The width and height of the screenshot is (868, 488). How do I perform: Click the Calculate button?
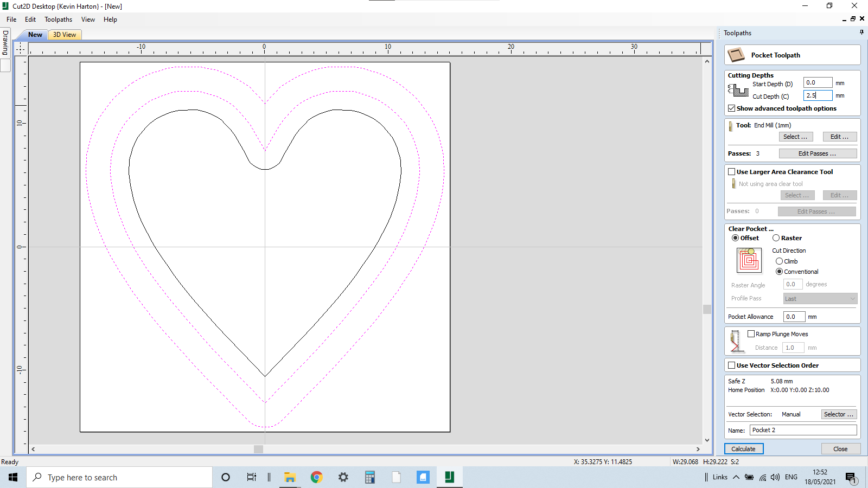point(744,449)
